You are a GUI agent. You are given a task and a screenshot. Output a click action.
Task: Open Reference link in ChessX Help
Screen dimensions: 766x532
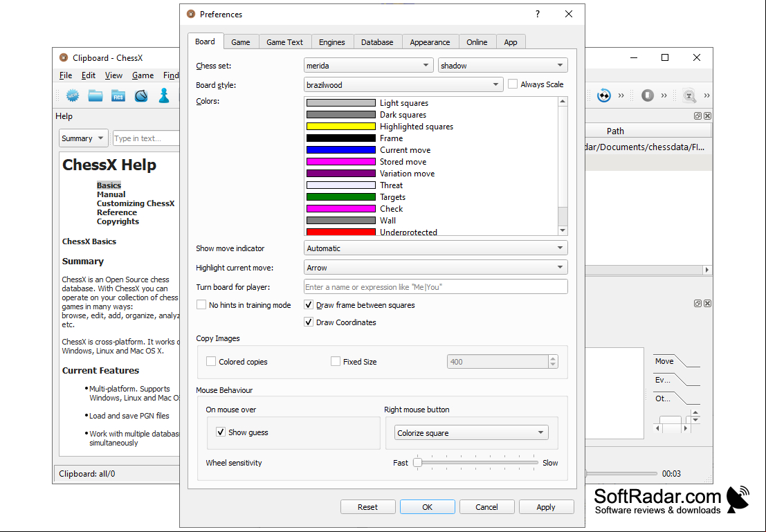117,212
